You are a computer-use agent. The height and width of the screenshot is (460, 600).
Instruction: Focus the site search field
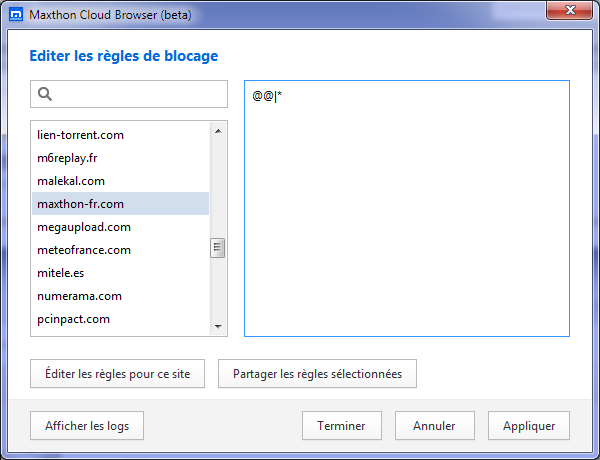(x=129, y=94)
